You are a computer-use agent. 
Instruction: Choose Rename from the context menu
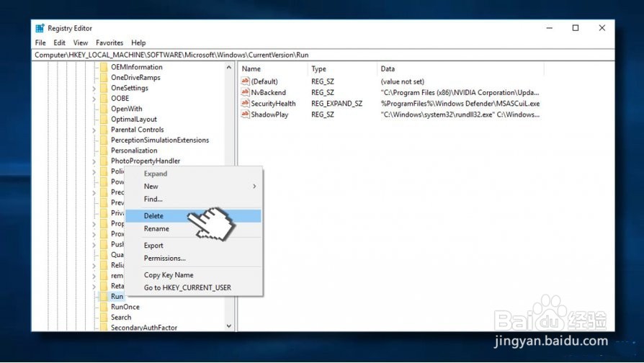tap(193, 229)
